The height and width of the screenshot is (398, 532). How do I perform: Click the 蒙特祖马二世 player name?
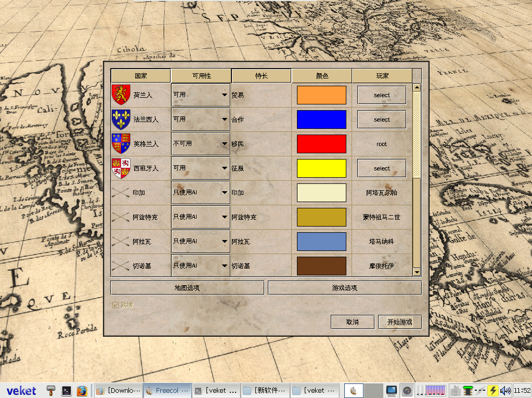pos(382,217)
